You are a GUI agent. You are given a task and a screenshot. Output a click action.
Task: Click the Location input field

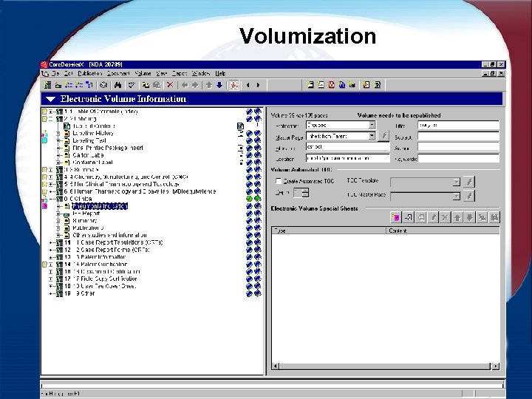click(348, 158)
